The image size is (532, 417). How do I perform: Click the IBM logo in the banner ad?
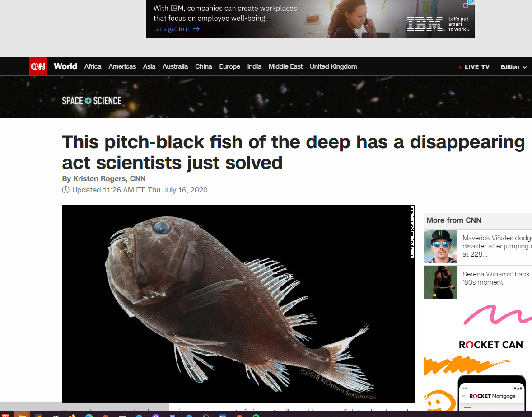click(x=425, y=24)
